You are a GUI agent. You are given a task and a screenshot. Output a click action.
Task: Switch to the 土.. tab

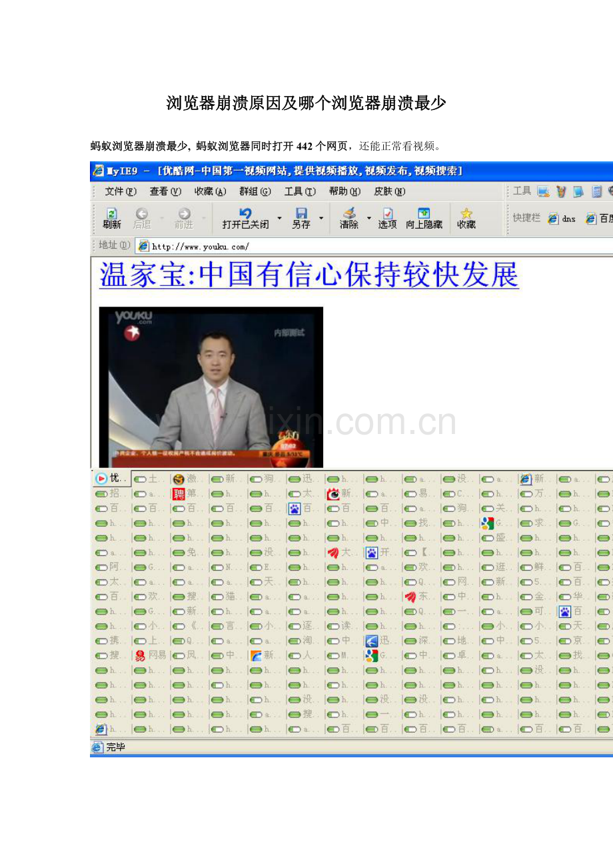pyautogui.click(x=150, y=479)
